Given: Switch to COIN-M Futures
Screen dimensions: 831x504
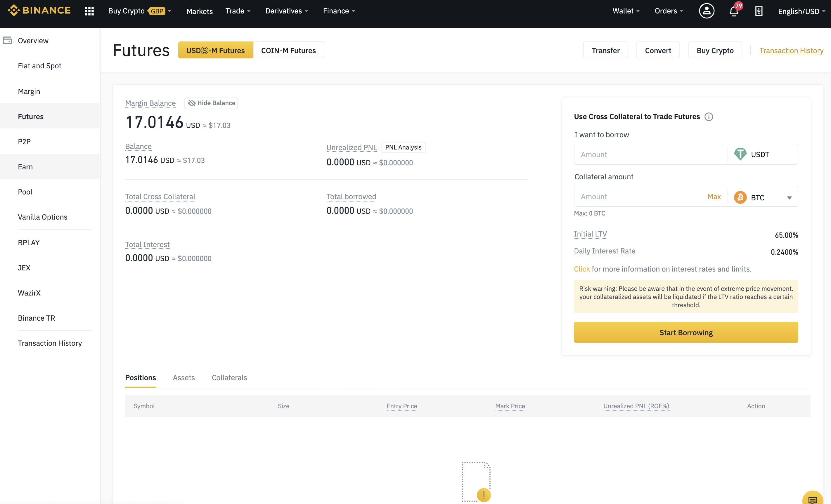Looking at the screenshot, I should coord(288,50).
